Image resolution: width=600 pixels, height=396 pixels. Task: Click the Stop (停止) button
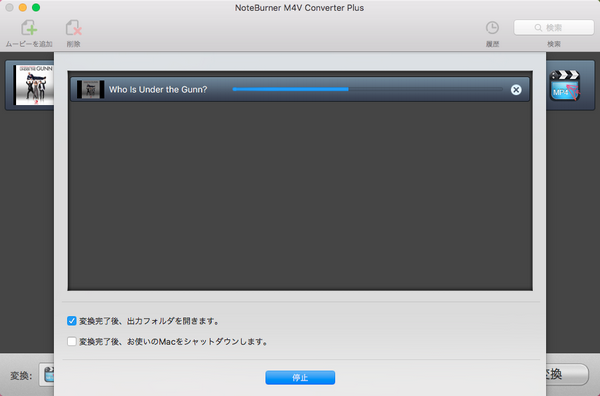point(300,378)
